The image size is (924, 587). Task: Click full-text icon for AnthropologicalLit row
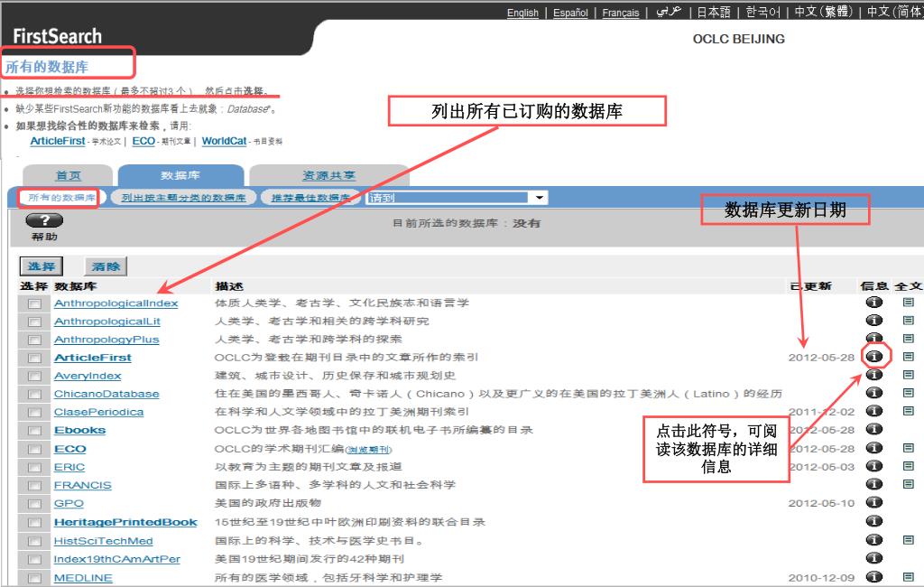[x=908, y=320]
